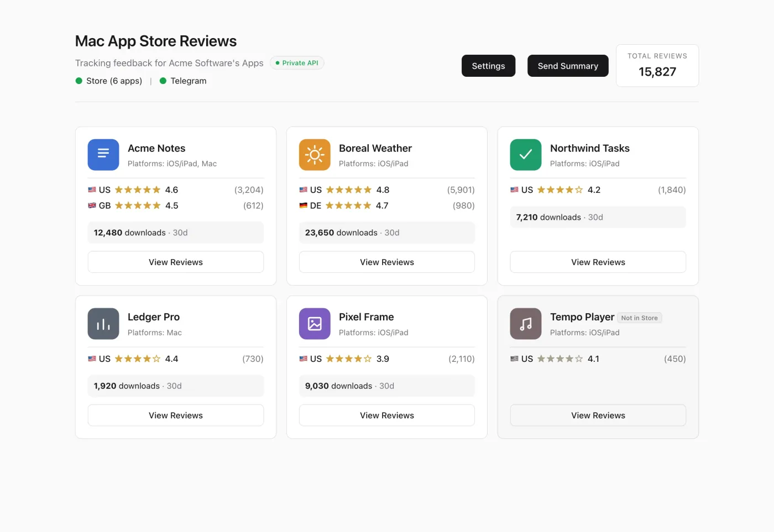The image size is (774, 532).
Task: View Reviews for Boreal Weather
Action: coord(387,262)
